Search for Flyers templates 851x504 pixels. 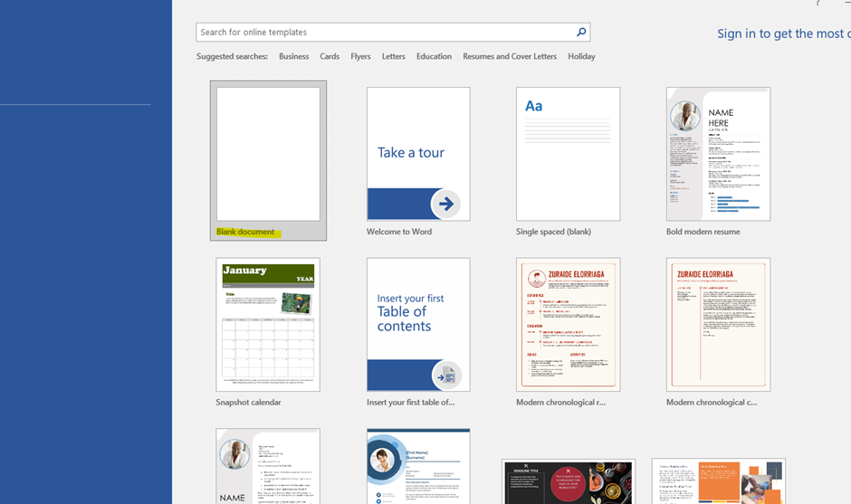360,56
